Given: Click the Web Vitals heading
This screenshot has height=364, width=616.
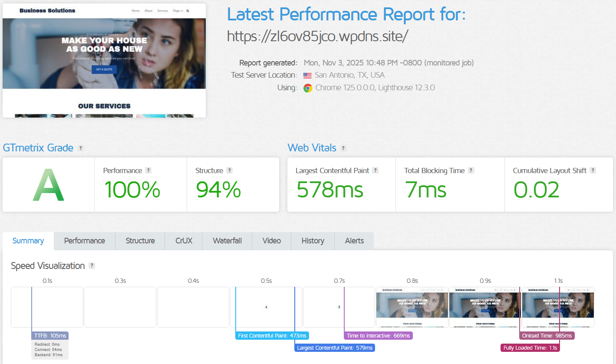Looking at the screenshot, I should (312, 148).
